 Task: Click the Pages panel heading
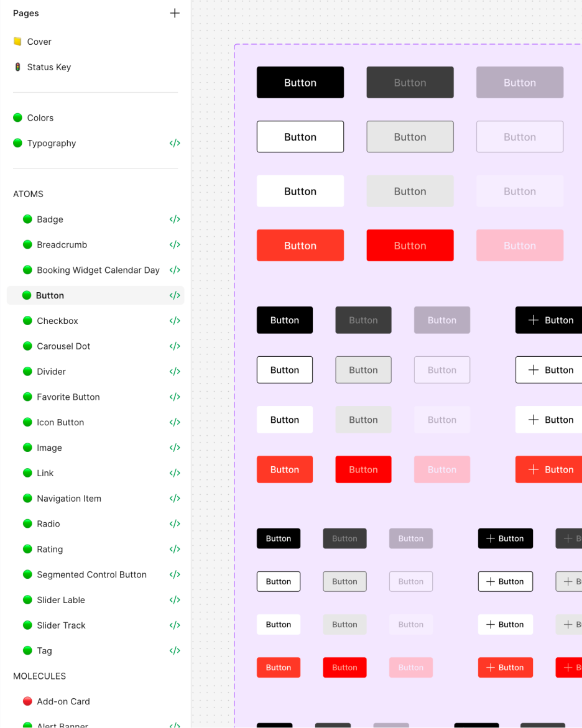(x=26, y=13)
